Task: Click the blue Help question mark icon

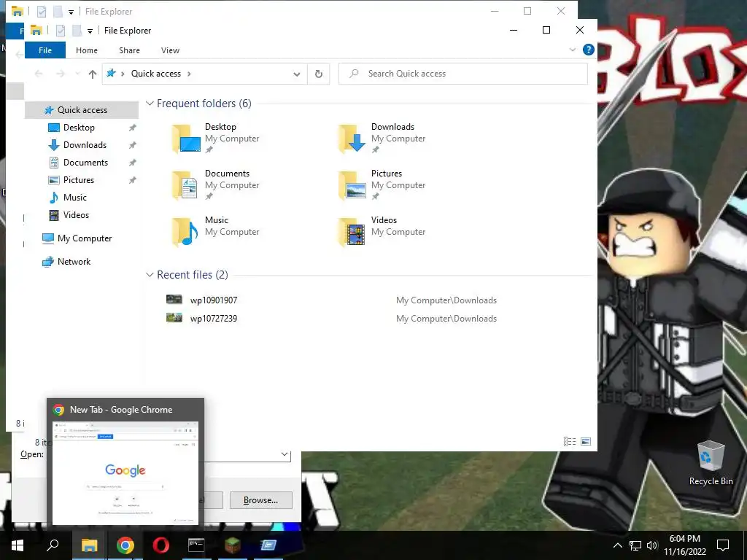Action: 589,50
